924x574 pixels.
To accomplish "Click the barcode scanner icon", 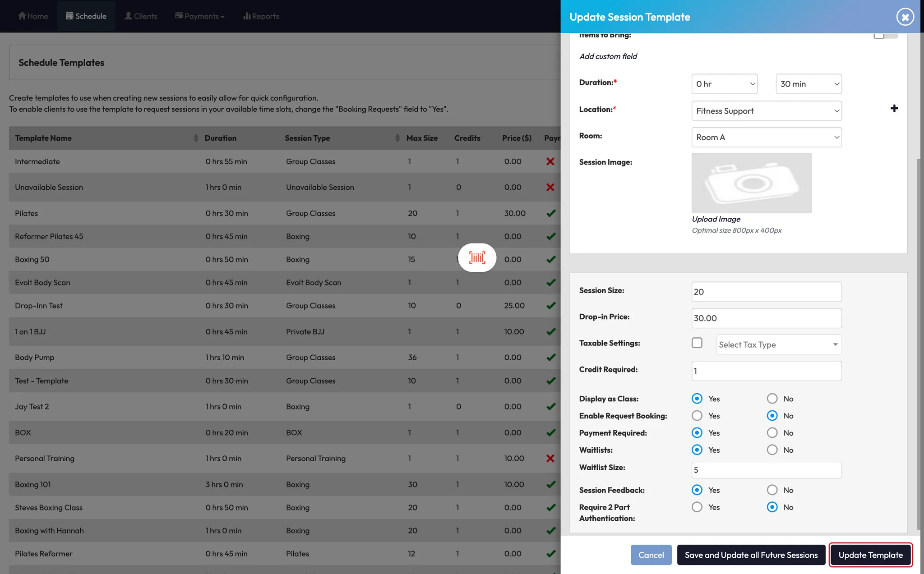I will [477, 257].
